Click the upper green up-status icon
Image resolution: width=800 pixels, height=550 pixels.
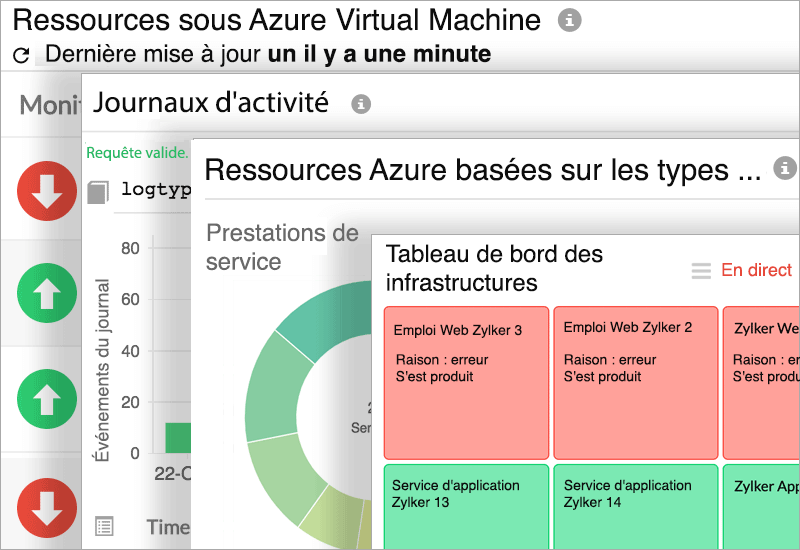point(47,293)
